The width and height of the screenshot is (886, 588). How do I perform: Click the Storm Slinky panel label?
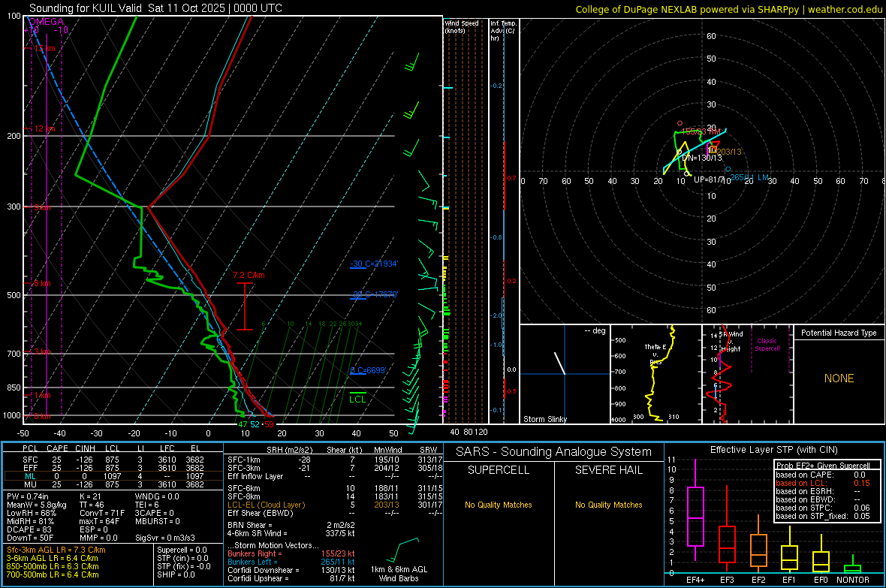[x=544, y=419]
